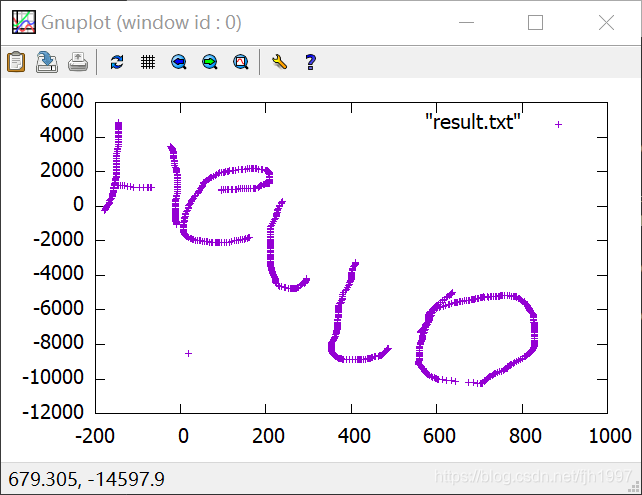Save the plot with the export icon
642x495 pixels.
47,62
